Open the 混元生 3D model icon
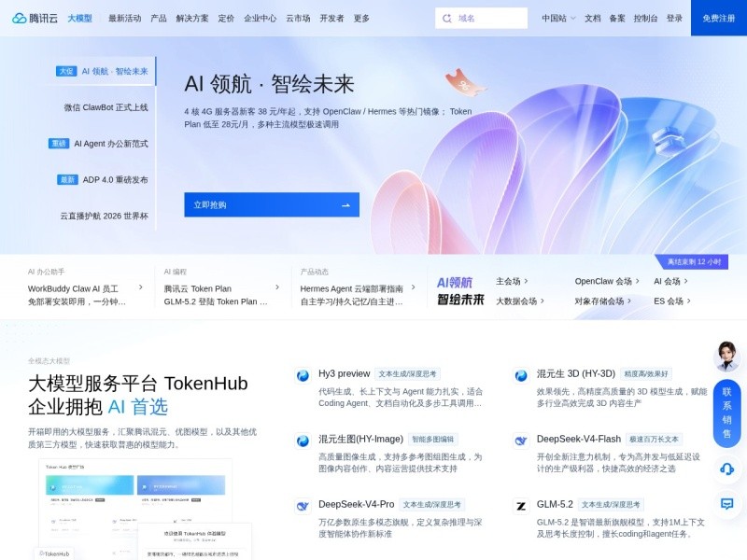This screenshot has width=747, height=560. tap(521, 376)
